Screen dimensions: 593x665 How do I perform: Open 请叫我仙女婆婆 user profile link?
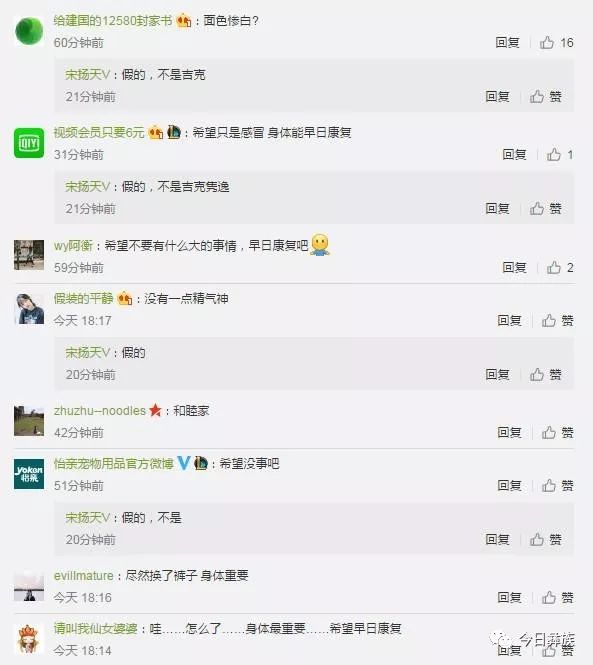tap(95, 629)
